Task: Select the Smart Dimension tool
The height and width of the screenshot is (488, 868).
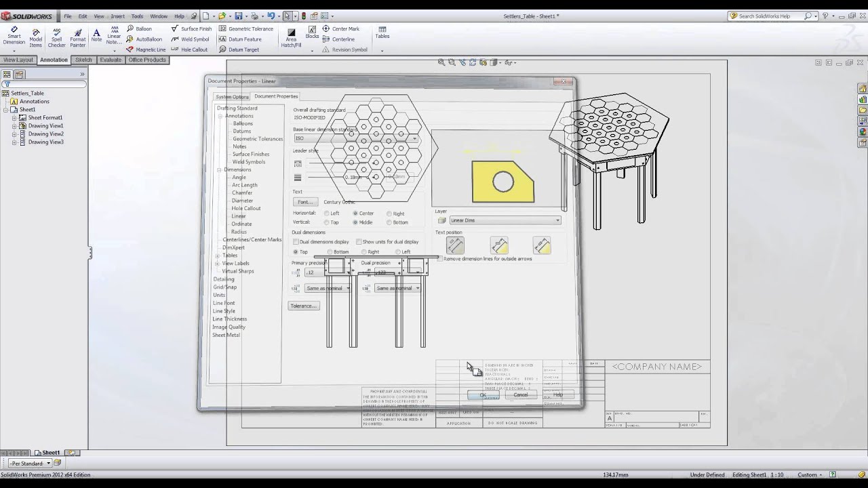Action: (x=14, y=36)
